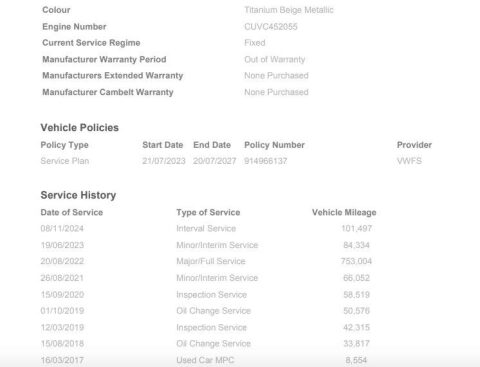
Task: Select the policy end date 20/07/2027
Action: pos(214,161)
